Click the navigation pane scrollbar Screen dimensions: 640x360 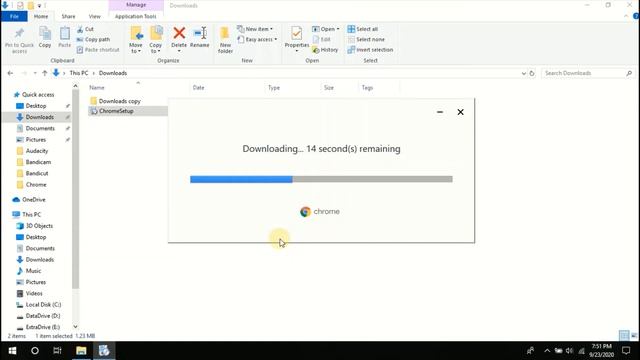pos(76,188)
